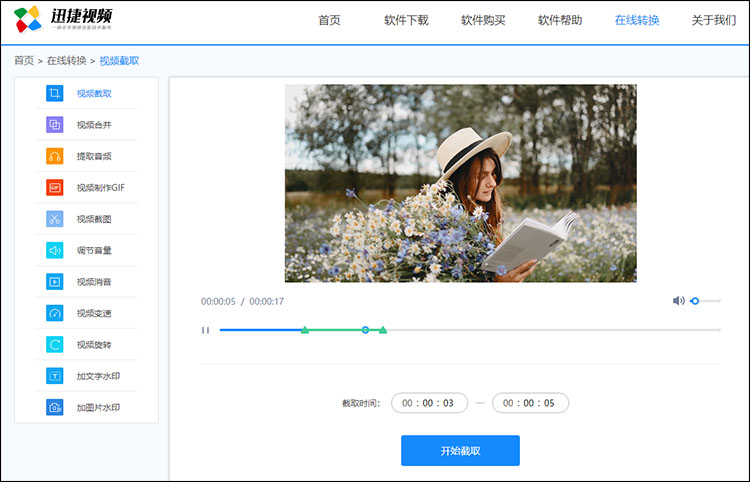The height and width of the screenshot is (482, 750).
Task: Click 视频截取 breadcrumb link
Action: (119, 61)
